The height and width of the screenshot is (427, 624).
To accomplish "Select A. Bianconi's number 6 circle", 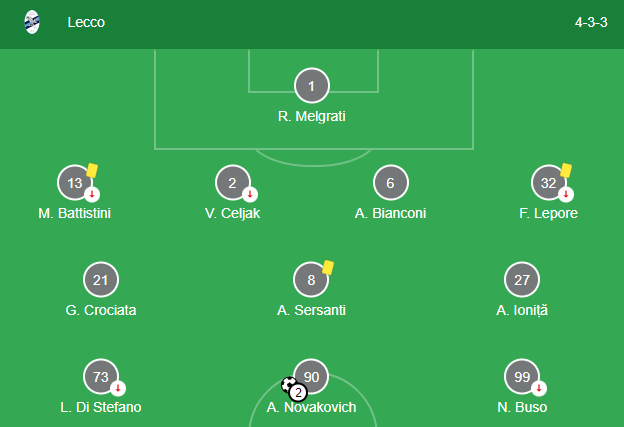I will (390, 183).
